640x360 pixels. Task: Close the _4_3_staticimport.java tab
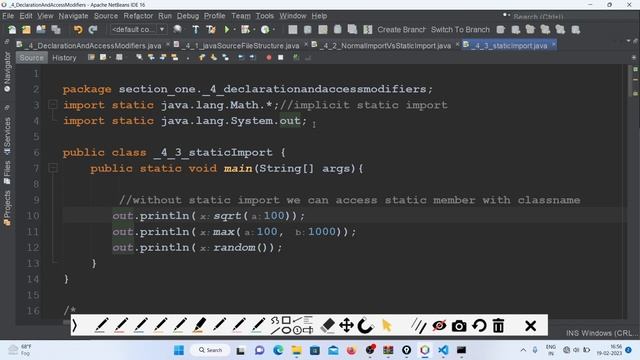(553, 44)
